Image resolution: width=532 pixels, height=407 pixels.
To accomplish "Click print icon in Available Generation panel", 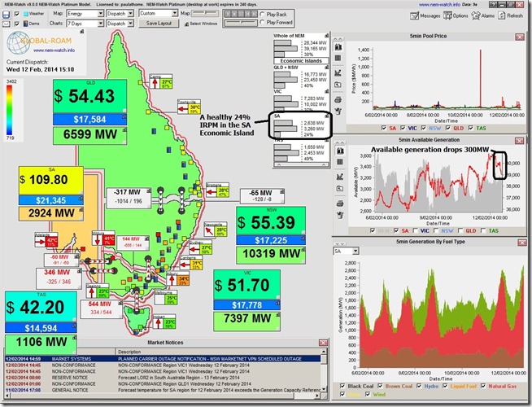I will click(x=340, y=203).
